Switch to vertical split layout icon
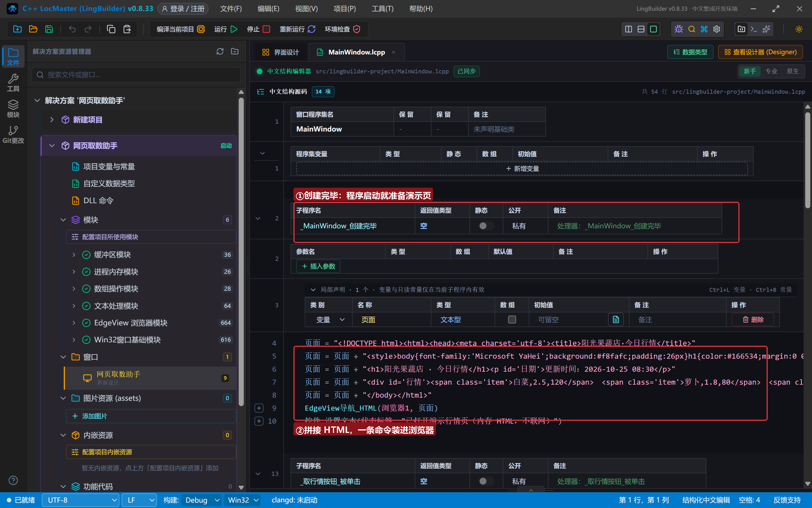 (x=629, y=29)
